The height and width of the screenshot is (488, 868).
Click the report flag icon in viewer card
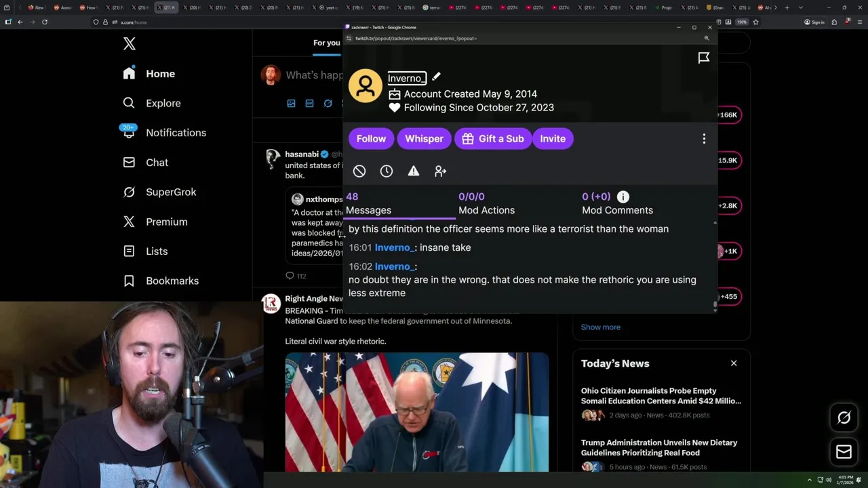[704, 58]
